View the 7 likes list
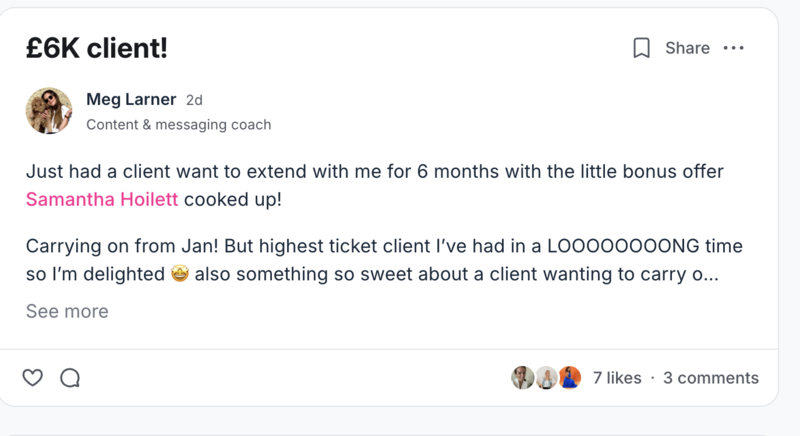The height and width of the screenshot is (436, 800). click(616, 378)
